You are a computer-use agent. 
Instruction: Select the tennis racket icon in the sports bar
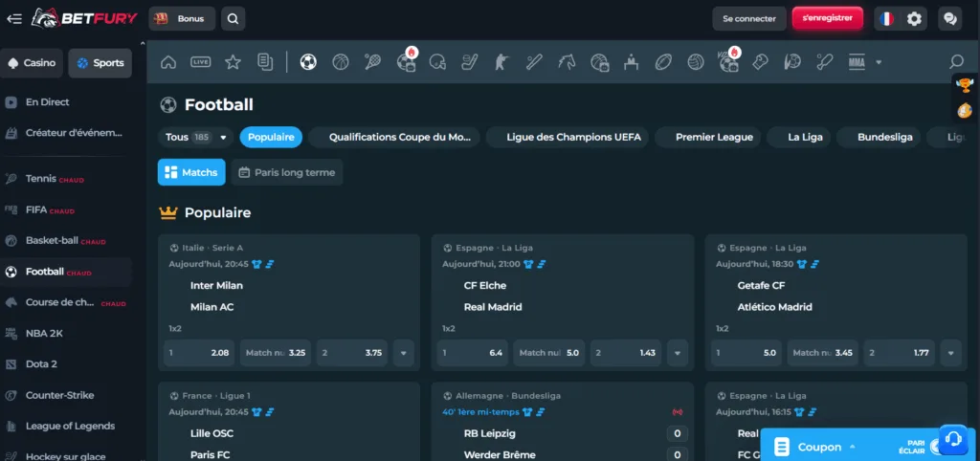(x=373, y=62)
